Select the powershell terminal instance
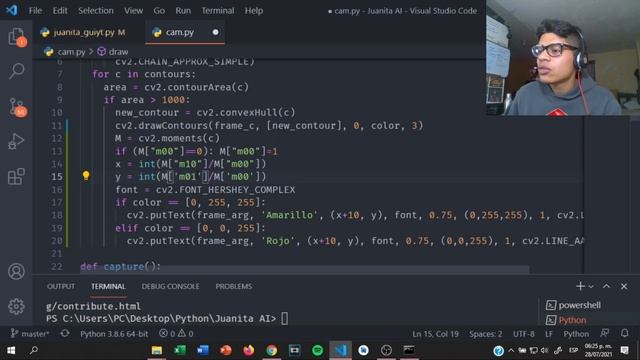The height and width of the screenshot is (360, 640). tap(579, 305)
